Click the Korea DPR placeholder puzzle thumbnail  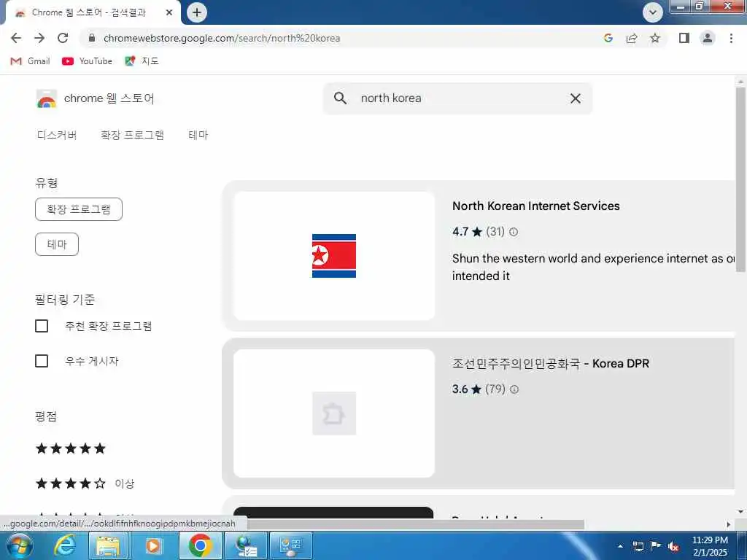pyautogui.click(x=334, y=413)
